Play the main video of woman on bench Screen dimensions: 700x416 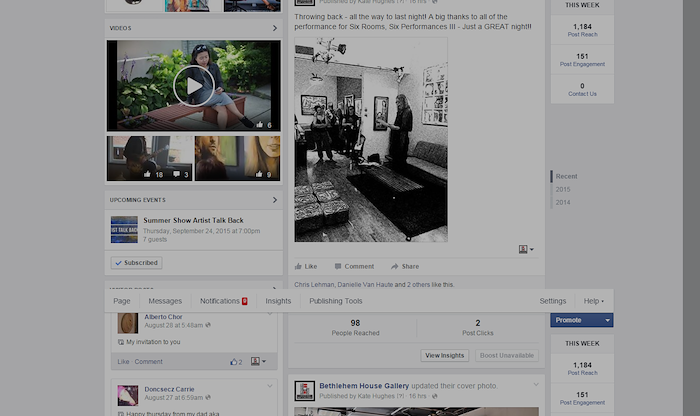(x=194, y=86)
